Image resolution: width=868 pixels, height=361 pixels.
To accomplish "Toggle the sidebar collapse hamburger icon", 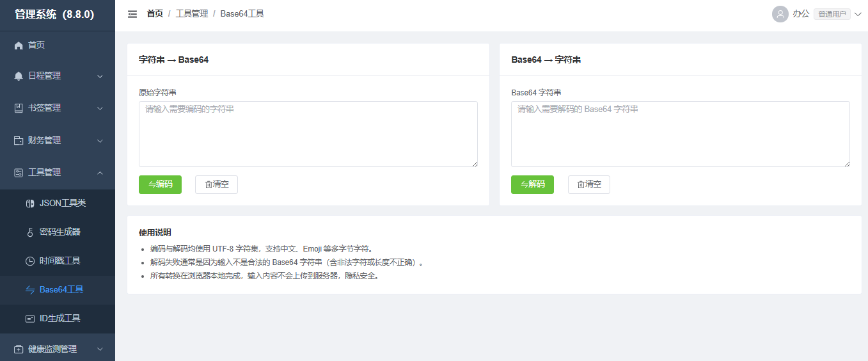I will [132, 14].
